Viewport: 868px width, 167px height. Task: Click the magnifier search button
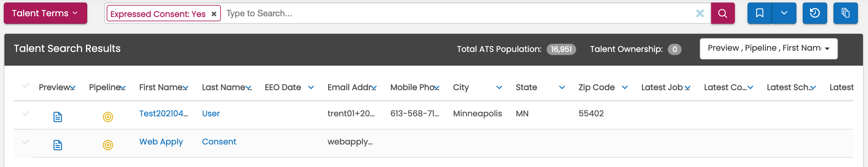pyautogui.click(x=722, y=13)
